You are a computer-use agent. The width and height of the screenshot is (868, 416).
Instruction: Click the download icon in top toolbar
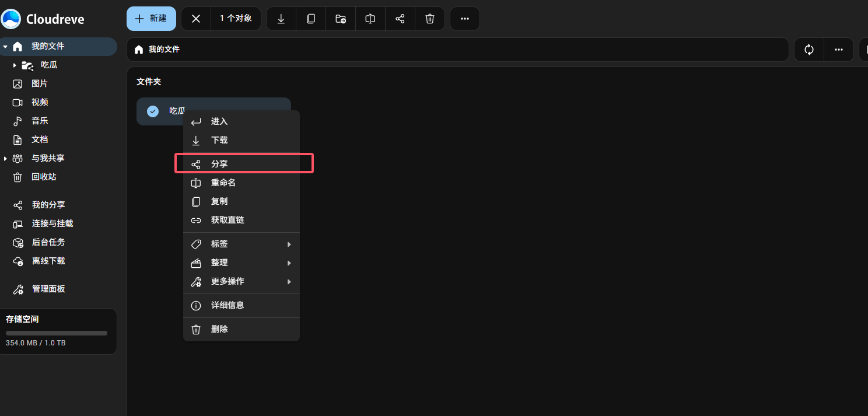281,19
